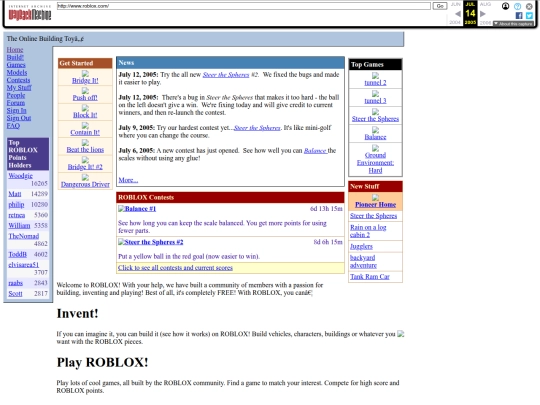View philip's profile link
The height and width of the screenshot is (405, 540).
point(16,205)
